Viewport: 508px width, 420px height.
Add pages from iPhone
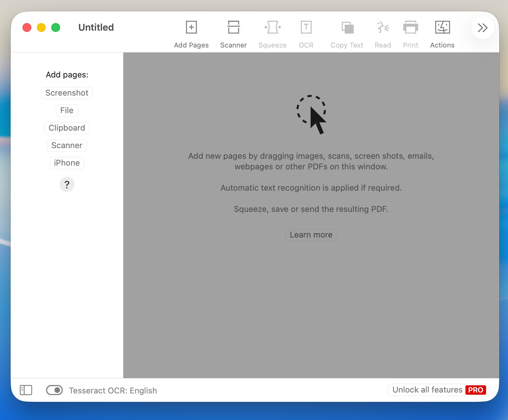coord(67,163)
